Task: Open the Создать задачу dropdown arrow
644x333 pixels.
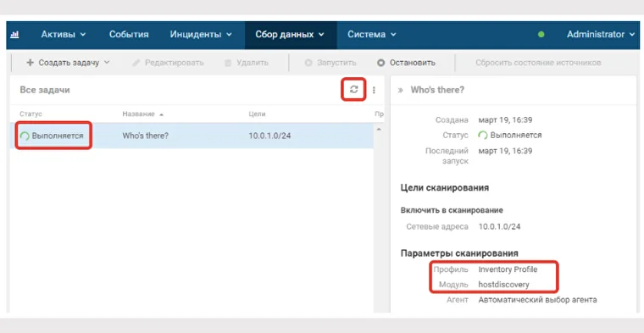Action: click(107, 63)
